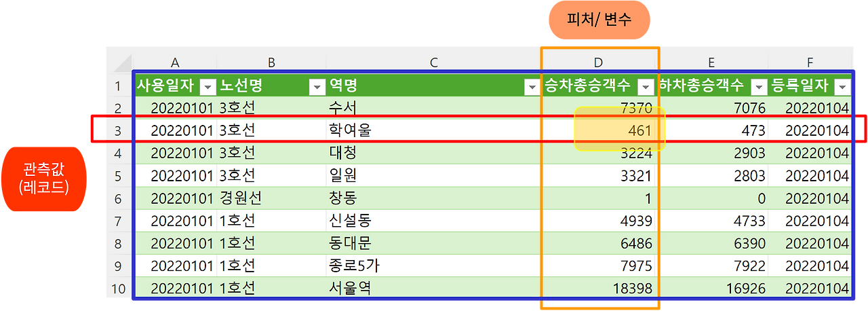
Task: Select the cell with value 7076
Action: pos(712,108)
